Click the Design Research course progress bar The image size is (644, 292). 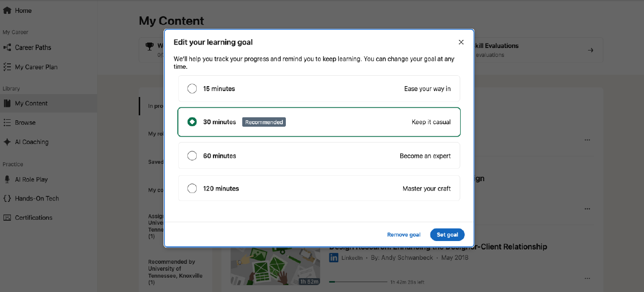coord(358,282)
